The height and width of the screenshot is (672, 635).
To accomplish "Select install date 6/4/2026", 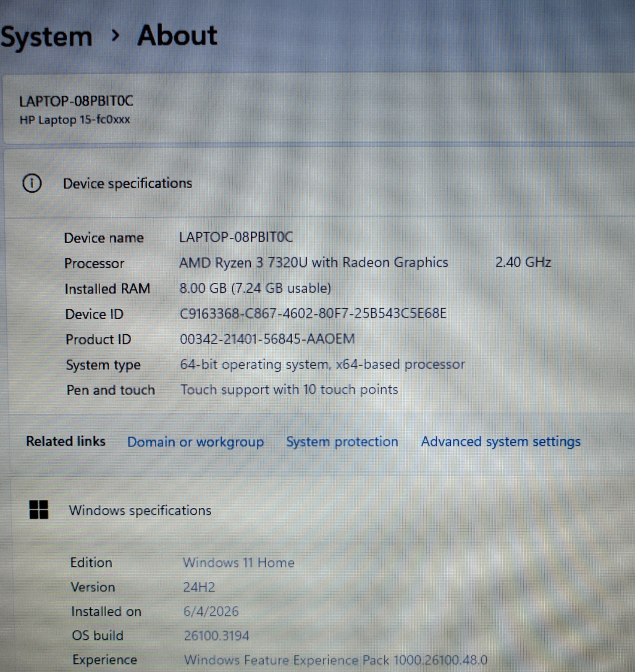I will coord(211,611).
